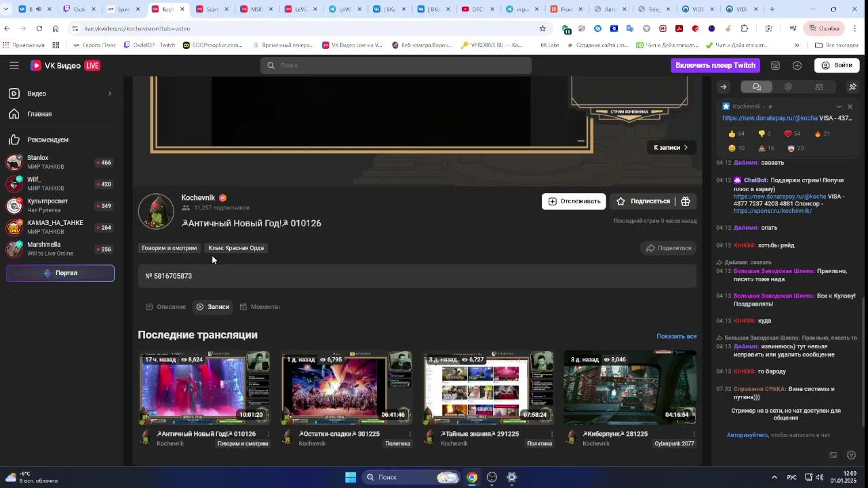Close the pinned Kochevnik message
Image resolution: width=868 pixels, height=488 pixels.
(850, 106)
